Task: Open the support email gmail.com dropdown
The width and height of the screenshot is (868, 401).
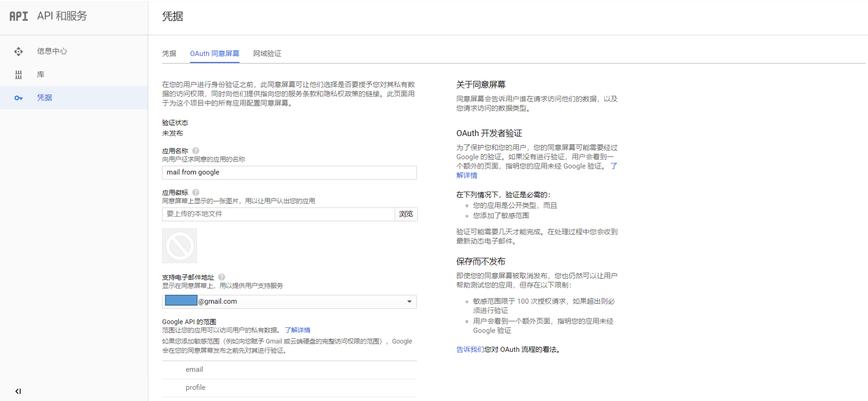Action: [x=409, y=302]
